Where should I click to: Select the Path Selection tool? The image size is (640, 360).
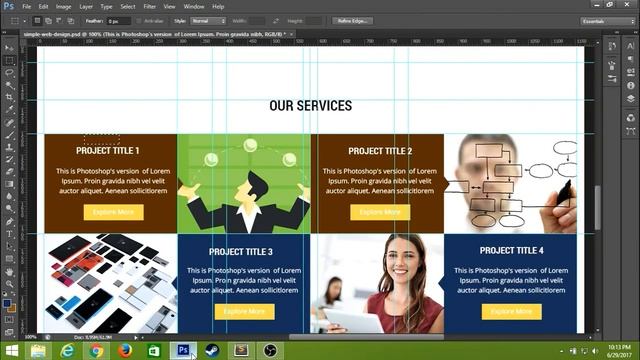(9, 247)
